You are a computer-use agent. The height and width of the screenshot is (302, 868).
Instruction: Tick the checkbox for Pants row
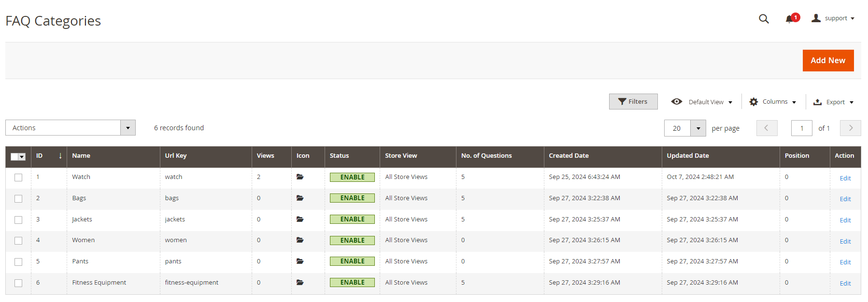click(18, 262)
